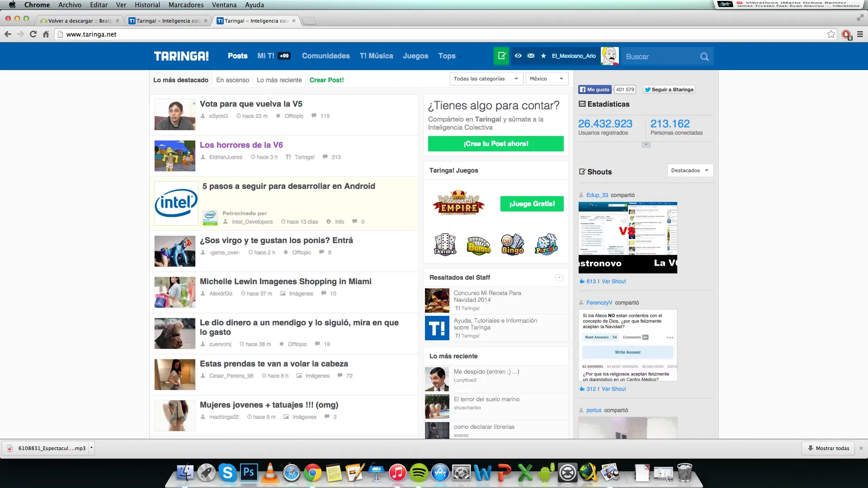Reload the page with the refresh icon
Screen dimensions: 868x488
[x=33, y=34]
